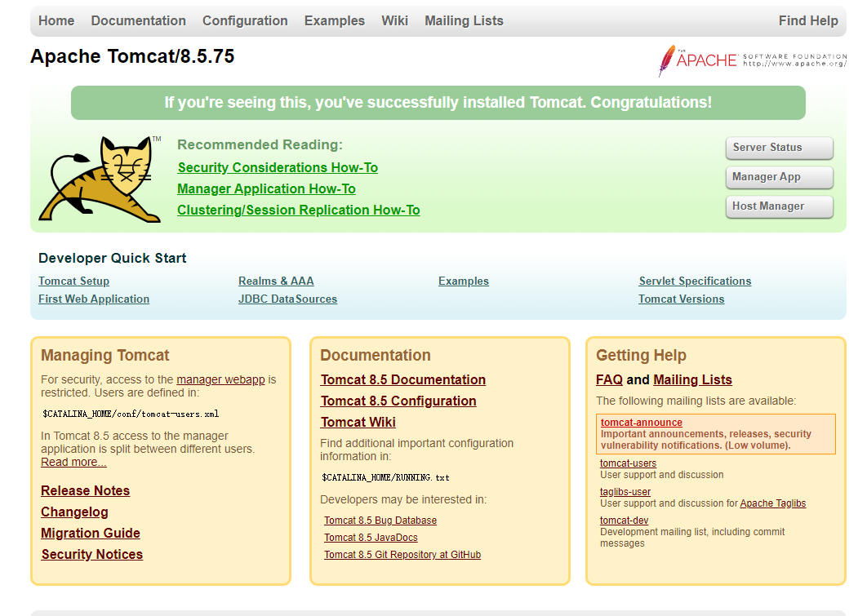Open Mailing Lists in the top navigation
The width and height of the screenshot is (867, 616).
pyautogui.click(x=464, y=21)
